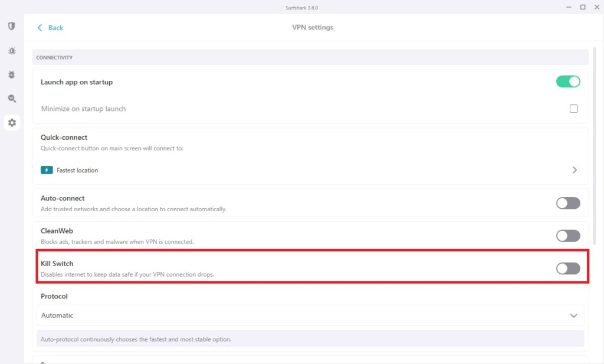Viewport: 604px width, 364px height.
Task: Open the Quick-connect location chevron
Action: tap(575, 170)
